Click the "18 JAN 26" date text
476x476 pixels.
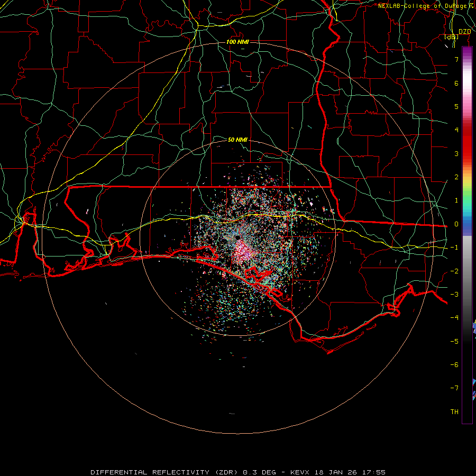click(335, 472)
